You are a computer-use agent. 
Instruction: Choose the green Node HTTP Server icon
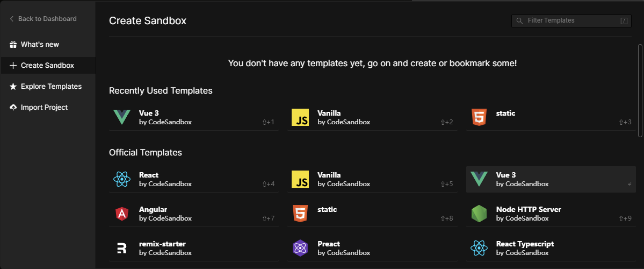[479, 214]
